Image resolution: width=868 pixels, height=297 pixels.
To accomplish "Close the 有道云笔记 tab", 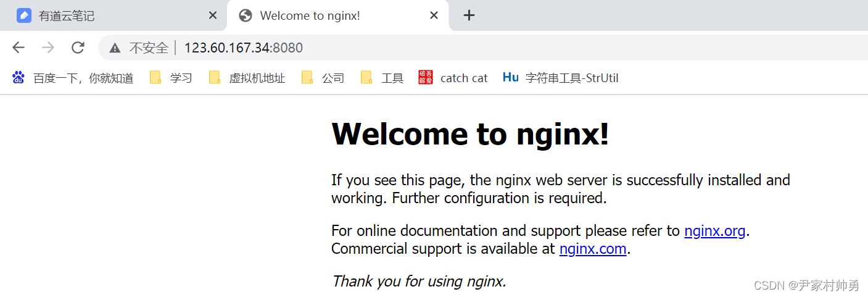I will point(213,15).
